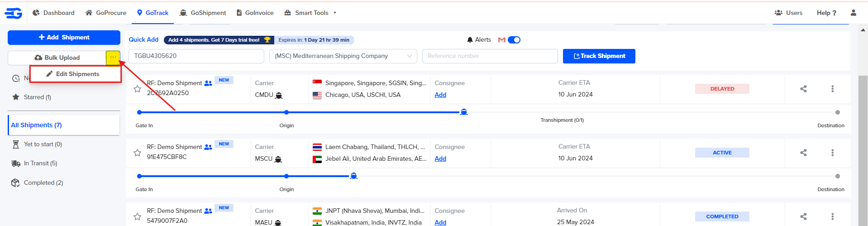Click the vessel marker on the CMDU progress line

(x=463, y=112)
